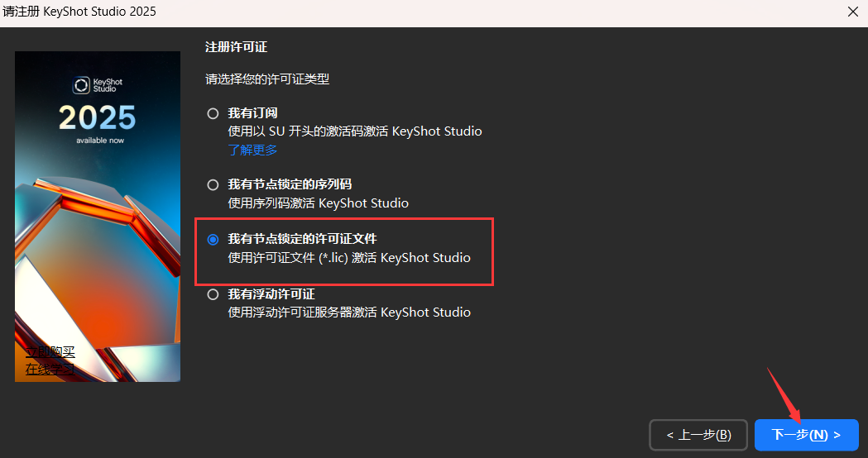This screenshot has width=868, height=458.
Task: Choose the 我有节点锁定的序列码 radio option
Action: tap(213, 184)
